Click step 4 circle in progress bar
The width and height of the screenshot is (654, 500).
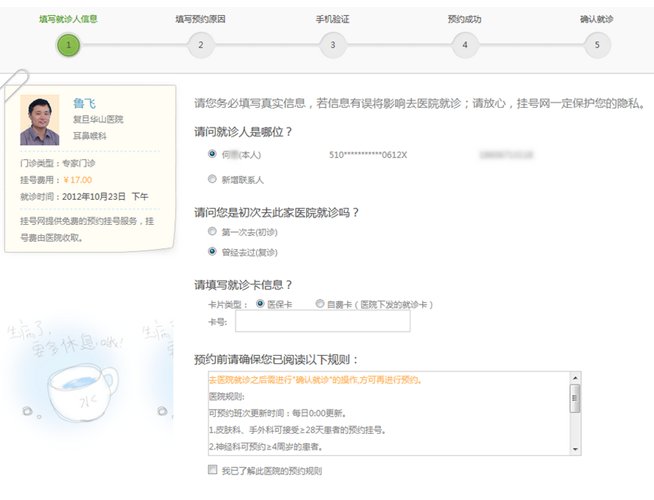[465, 45]
